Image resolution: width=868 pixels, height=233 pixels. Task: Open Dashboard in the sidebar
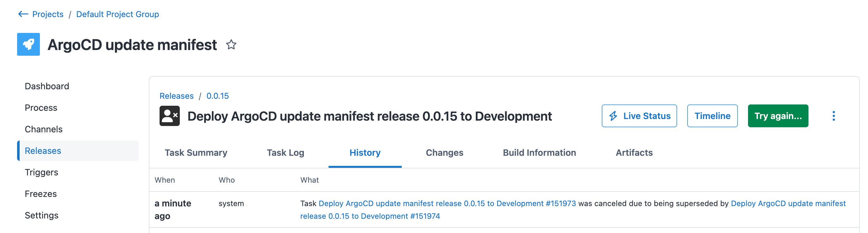[47, 86]
